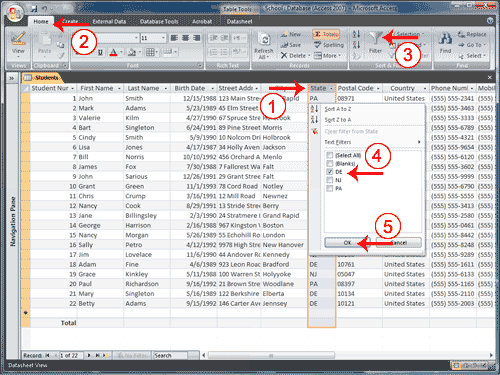
Task: Switch to the Datasheet tab
Action: (239, 22)
